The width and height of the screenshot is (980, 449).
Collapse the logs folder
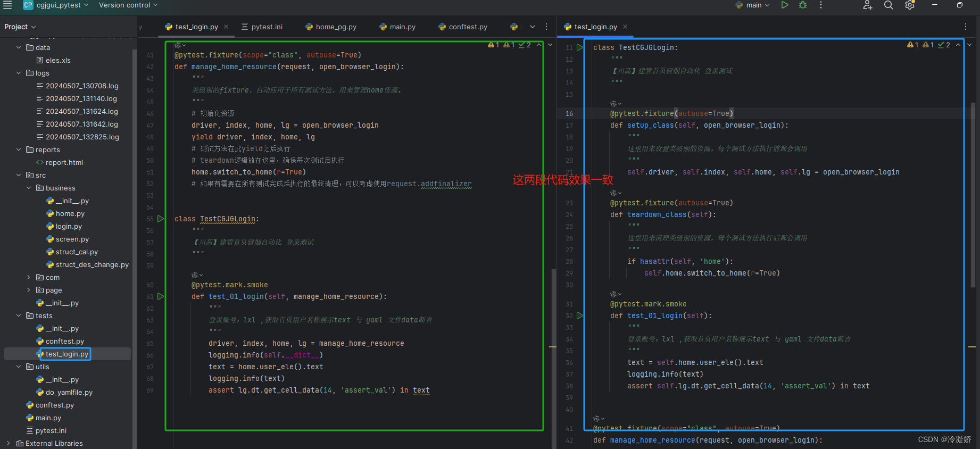point(19,73)
